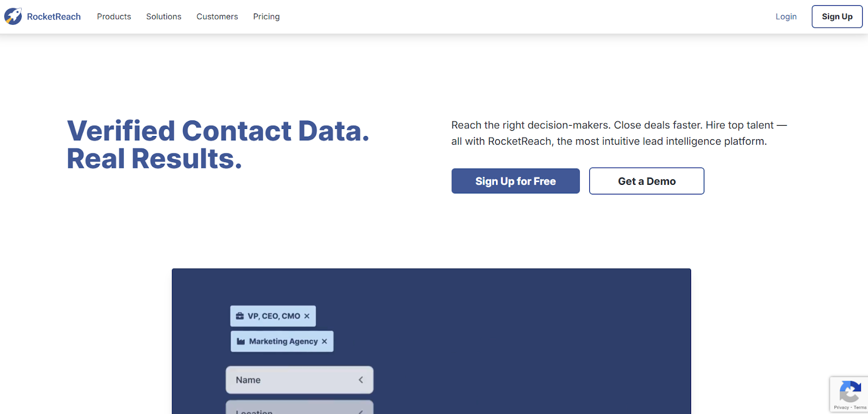Click the × icon on the job title tag
Viewport: 868px width, 414px height.
pos(307,316)
